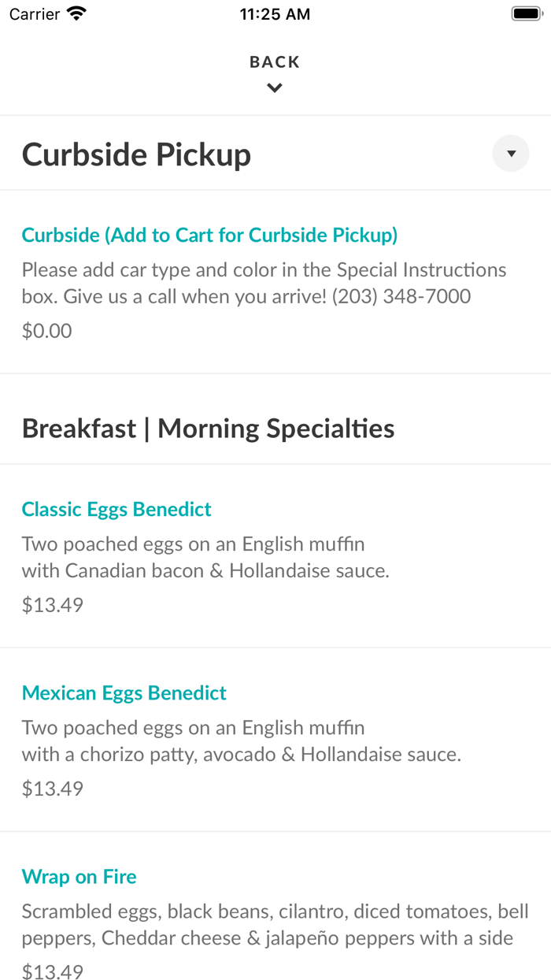Tap the 11:25 AM clock
The height and width of the screenshot is (980, 551).
coord(275,14)
